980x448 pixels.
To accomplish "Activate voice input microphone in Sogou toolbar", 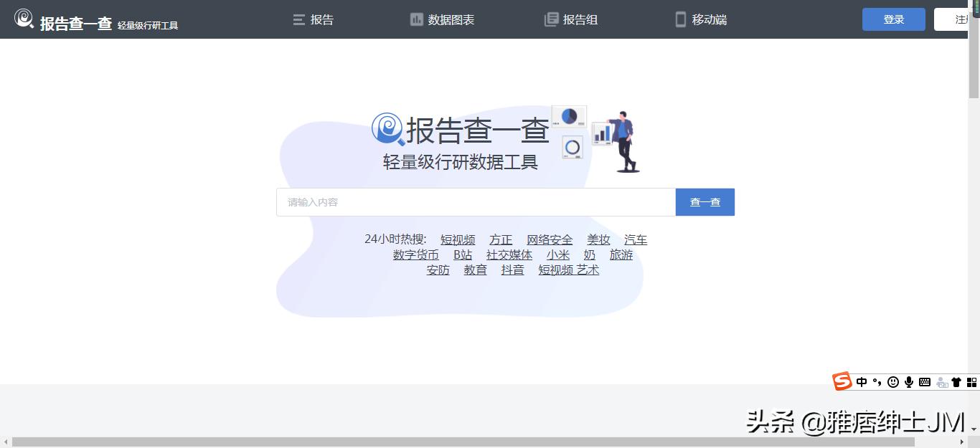I will (908, 381).
